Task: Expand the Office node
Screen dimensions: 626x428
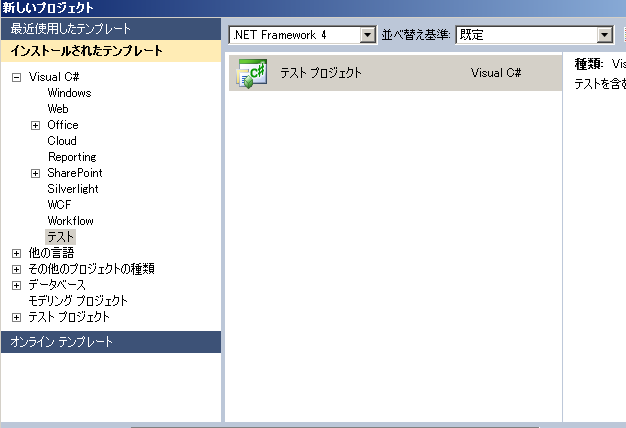Action: pyautogui.click(x=35, y=125)
